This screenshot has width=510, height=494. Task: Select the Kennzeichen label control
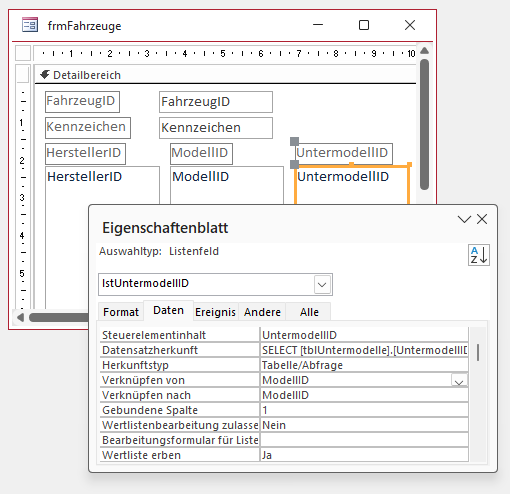tap(88, 128)
